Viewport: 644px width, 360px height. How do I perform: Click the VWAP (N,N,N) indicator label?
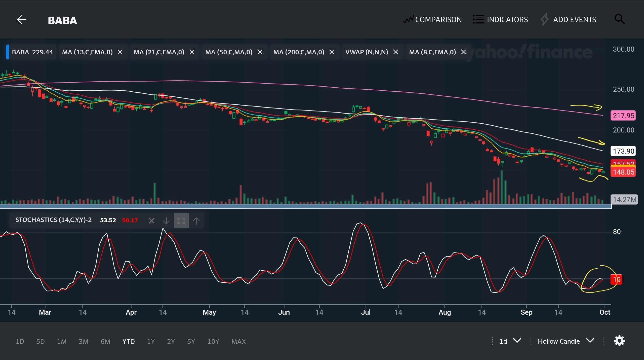coord(367,52)
